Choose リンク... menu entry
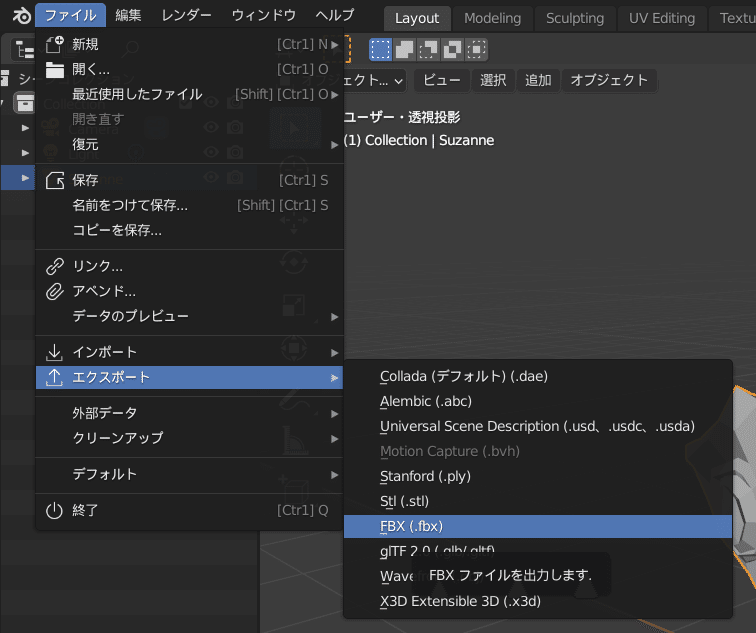 [x=189, y=266]
